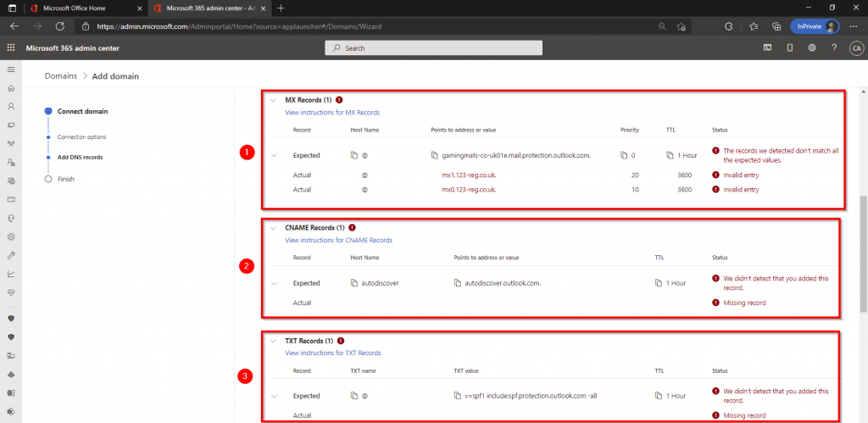Viewport: 868px width, 423px height.
Task: Copy the expected MX mail.protection.outlook.com value
Action: coord(435,156)
